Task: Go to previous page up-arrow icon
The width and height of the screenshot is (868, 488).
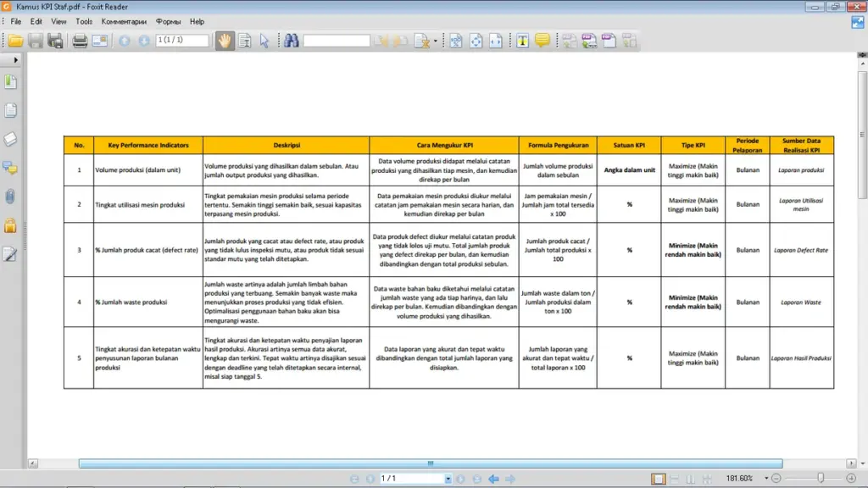Action: point(124,41)
